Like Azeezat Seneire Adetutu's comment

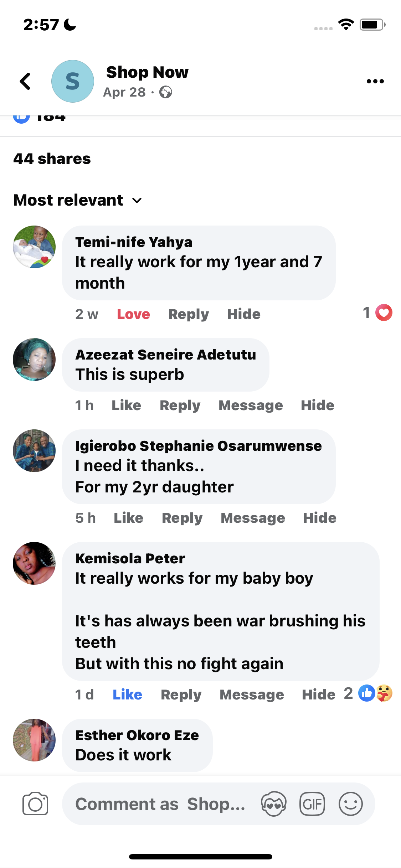click(126, 405)
